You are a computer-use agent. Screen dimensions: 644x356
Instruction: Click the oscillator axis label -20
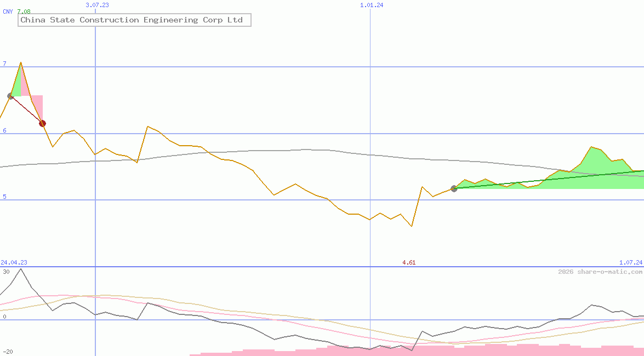click(x=7, y=352)
